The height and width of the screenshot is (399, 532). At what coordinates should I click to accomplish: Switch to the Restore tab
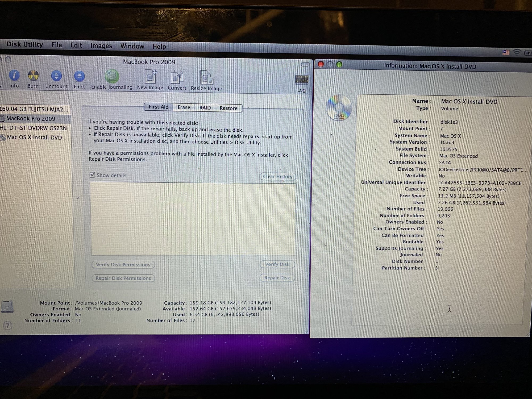(228, 108)
